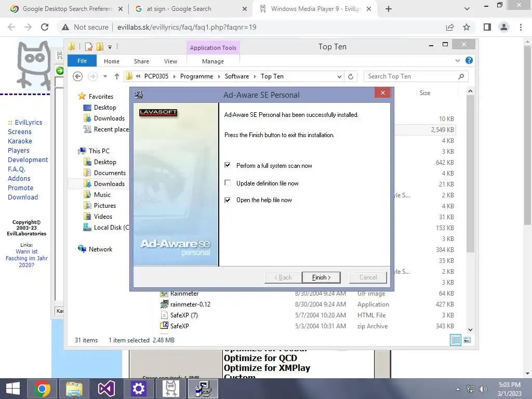Click the Software breadcrumb segment
This screenshot has width=532, height=399.
[x=237, y=76]
